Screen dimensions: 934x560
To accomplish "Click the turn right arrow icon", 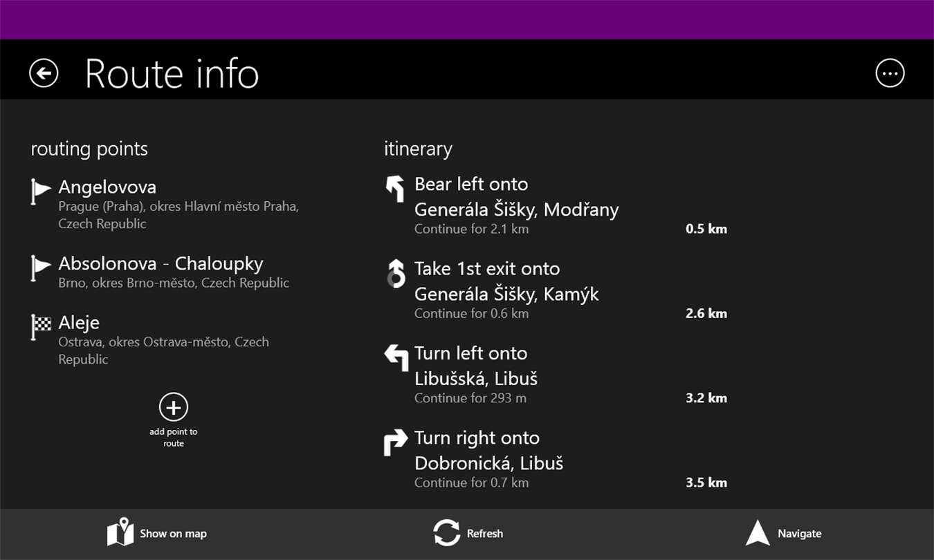I will (395, 442).
